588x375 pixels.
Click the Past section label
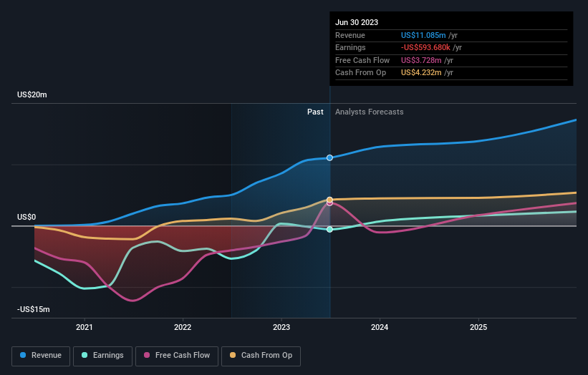[x=315, y=112]
